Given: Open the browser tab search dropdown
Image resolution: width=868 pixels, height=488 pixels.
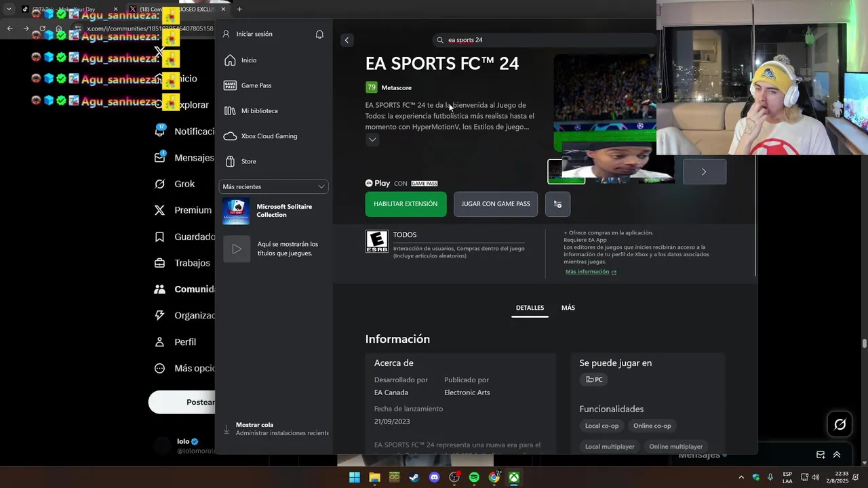Looking at the screenshot, I should click(x=9, y=9).
